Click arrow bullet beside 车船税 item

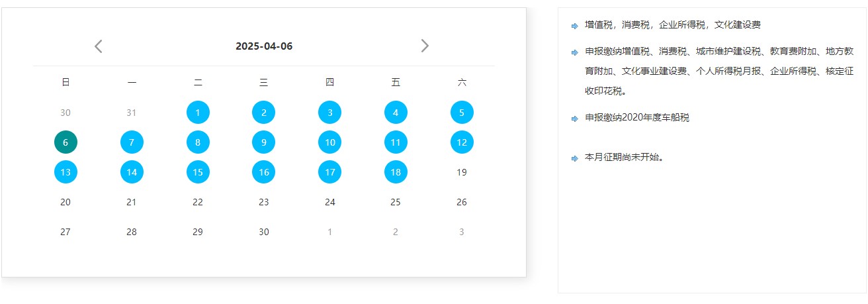click(574, 119)
